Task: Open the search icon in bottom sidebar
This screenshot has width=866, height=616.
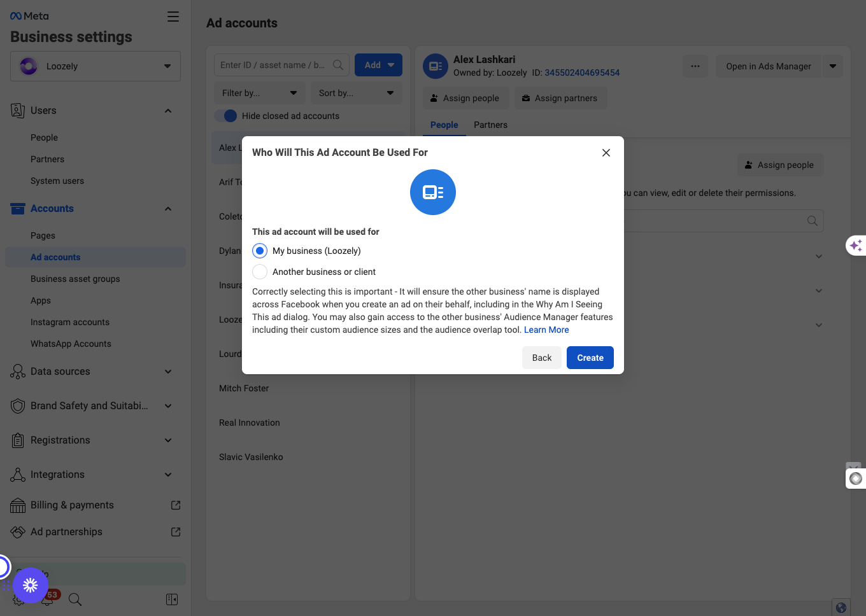Action: coord(75,599)
